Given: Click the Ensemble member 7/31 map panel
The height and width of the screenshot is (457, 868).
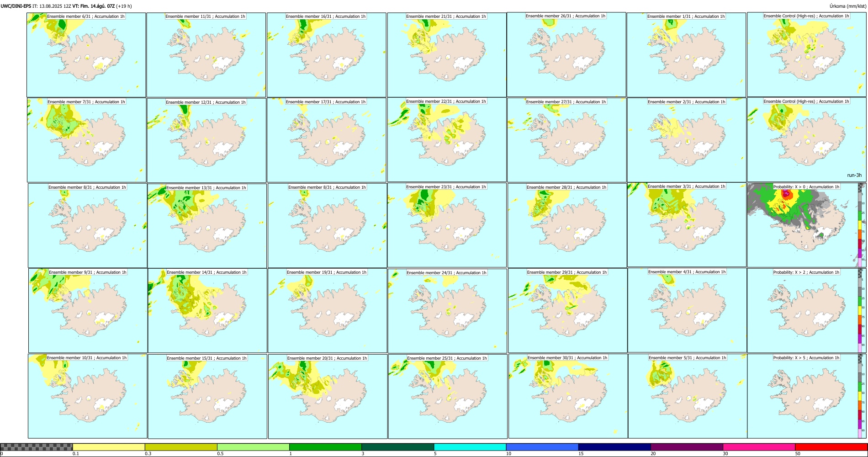Looking at the screenshot, I should click(87, 140).
